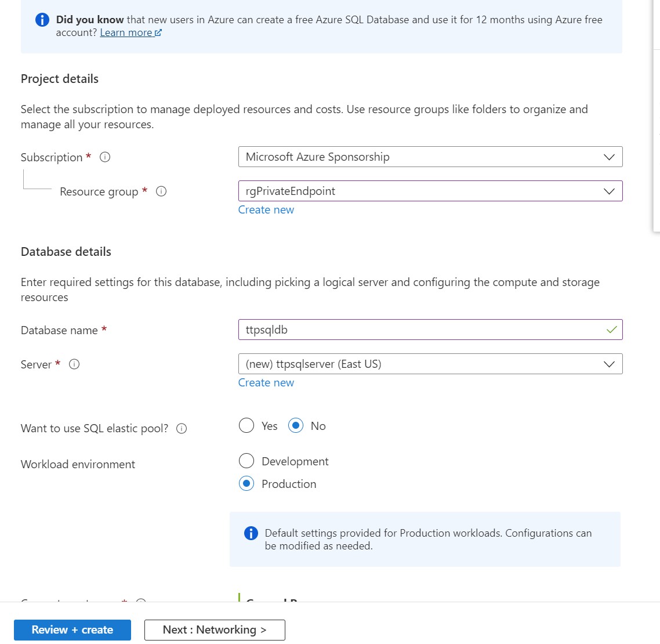Click Create new under Server

(x=266, y=383)
